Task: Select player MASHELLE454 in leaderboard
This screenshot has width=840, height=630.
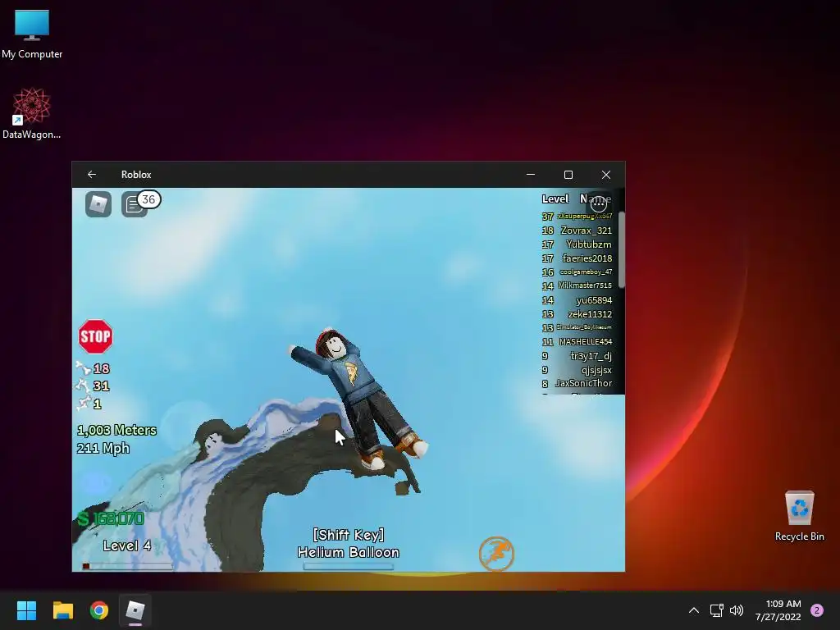Action: pyautogui.click(x=577, y=342)
